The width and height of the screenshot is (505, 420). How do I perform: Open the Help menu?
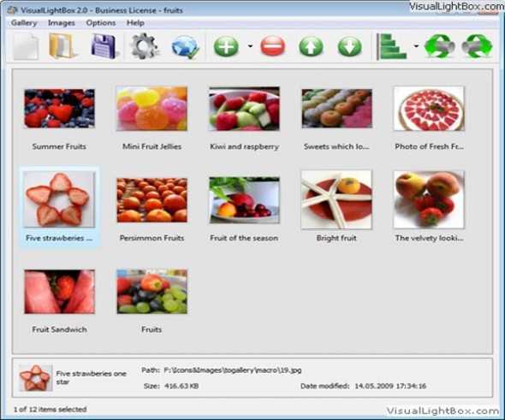[135, 23]
